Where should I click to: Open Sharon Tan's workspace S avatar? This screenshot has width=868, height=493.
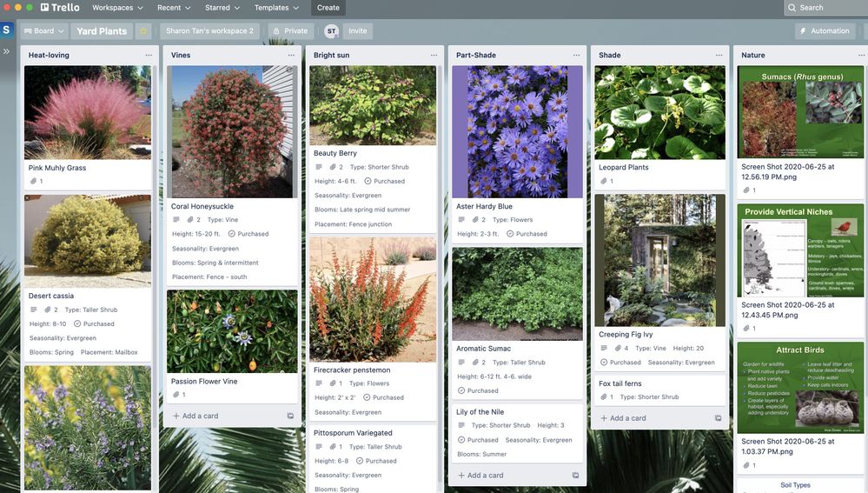(7, 30)
